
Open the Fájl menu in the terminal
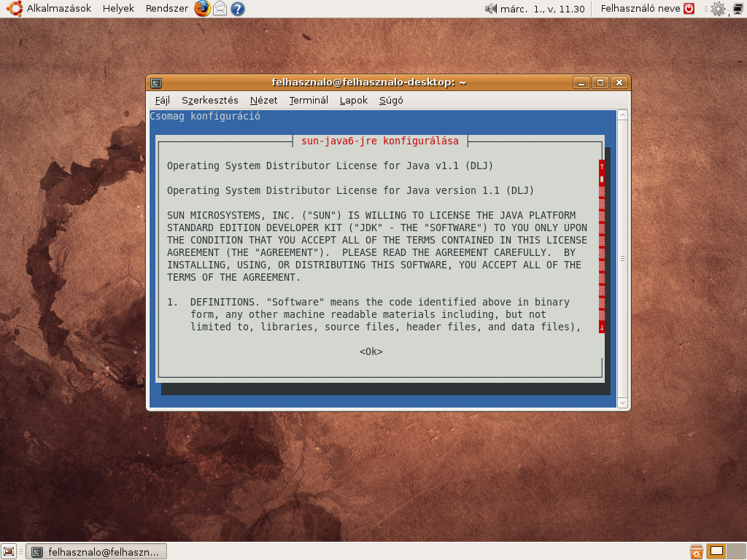[163, 101]
